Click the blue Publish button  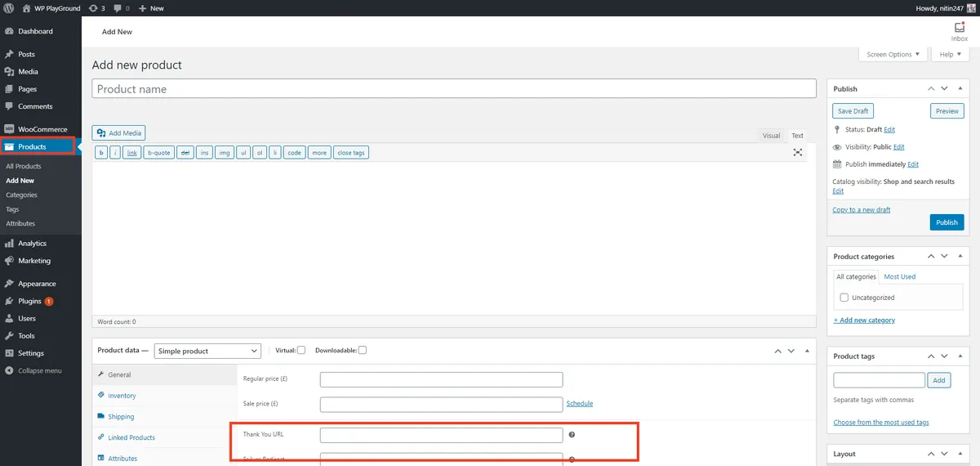click(947, 222)
